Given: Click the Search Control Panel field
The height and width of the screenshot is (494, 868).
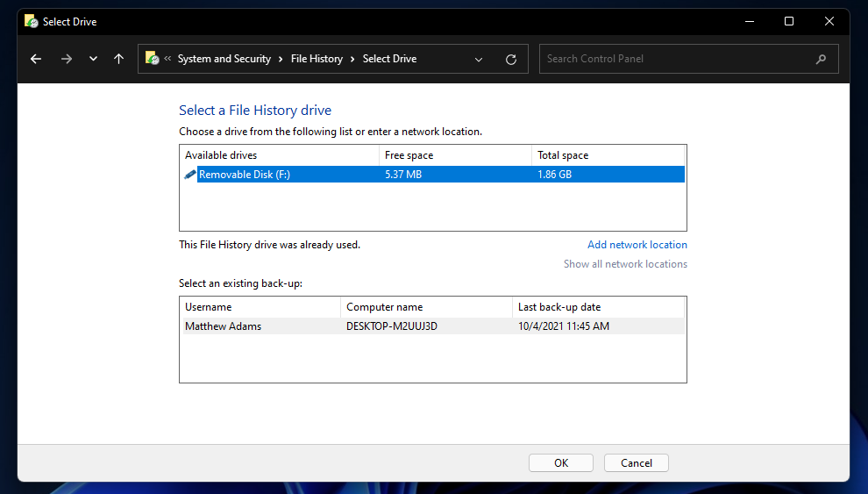Looking at the screenshot, I should 675,59.
